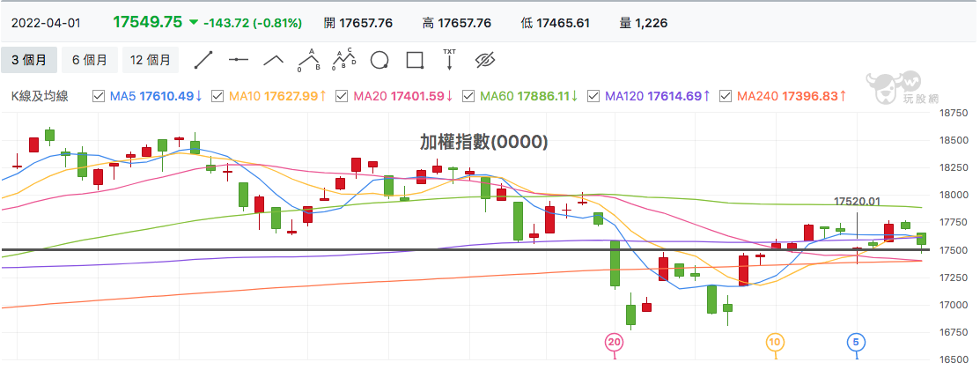Click the index value 17549.75
Image resolution: width=980 pixels, height=370 pixels.
pos(148,22)
